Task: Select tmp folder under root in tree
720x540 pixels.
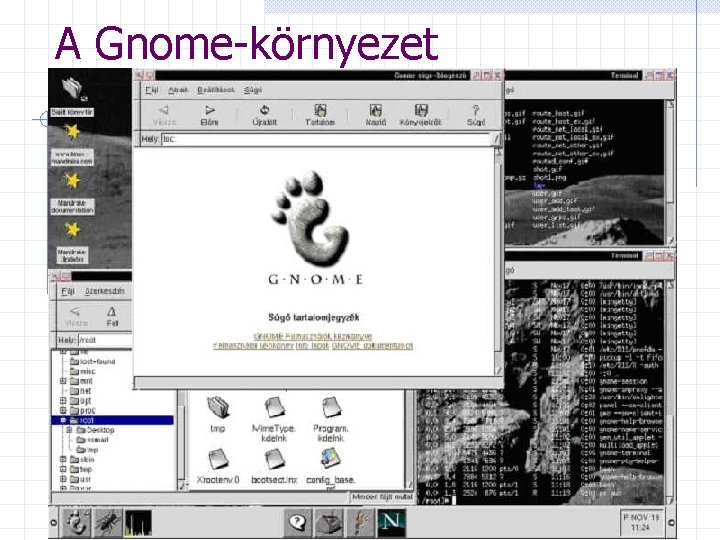Action: 87,450
